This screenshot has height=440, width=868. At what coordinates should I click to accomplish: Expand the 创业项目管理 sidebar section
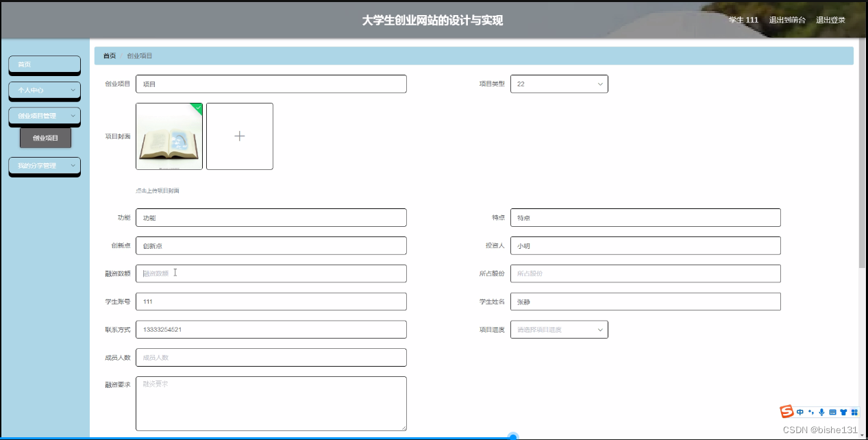(x=44, y=116)
